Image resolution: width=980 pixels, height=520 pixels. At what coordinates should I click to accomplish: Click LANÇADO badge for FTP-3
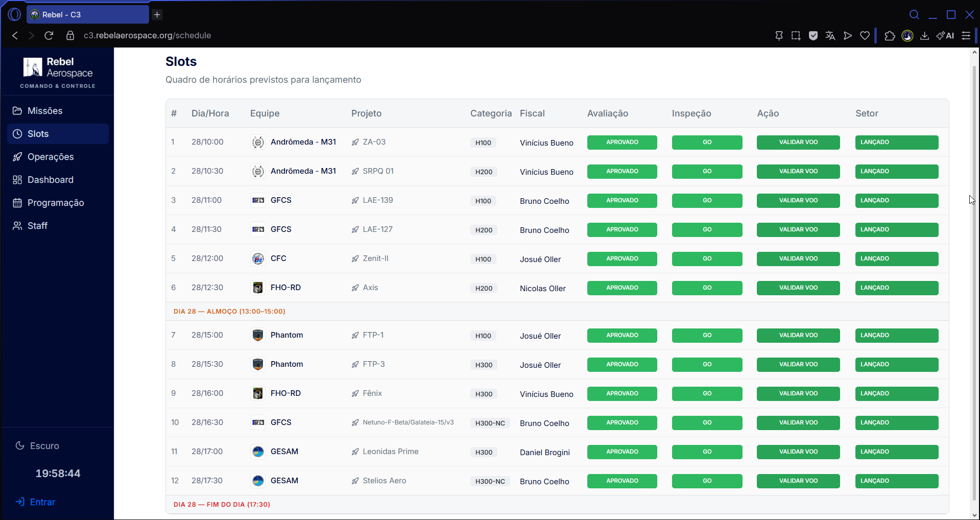coord(897,364)
